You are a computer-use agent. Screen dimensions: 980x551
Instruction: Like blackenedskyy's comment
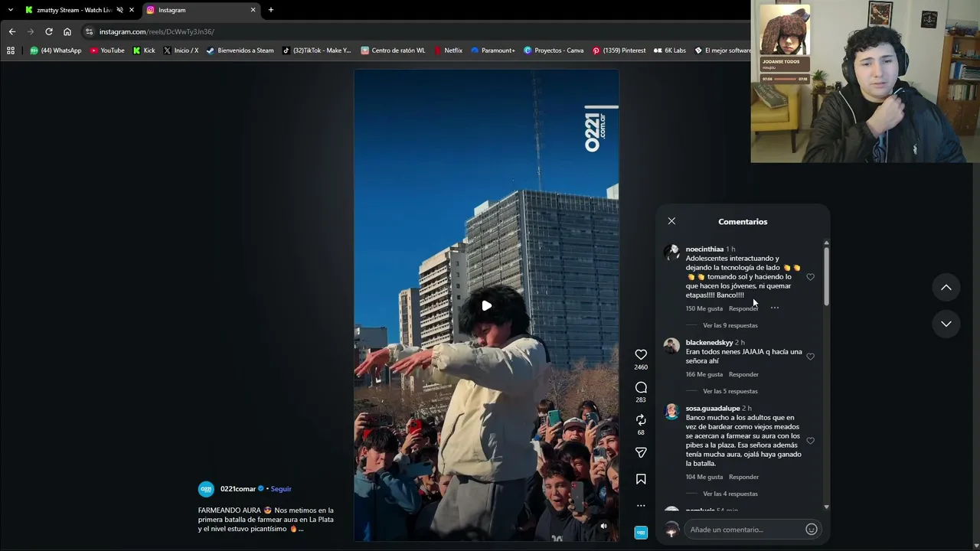tap(811, 357)
